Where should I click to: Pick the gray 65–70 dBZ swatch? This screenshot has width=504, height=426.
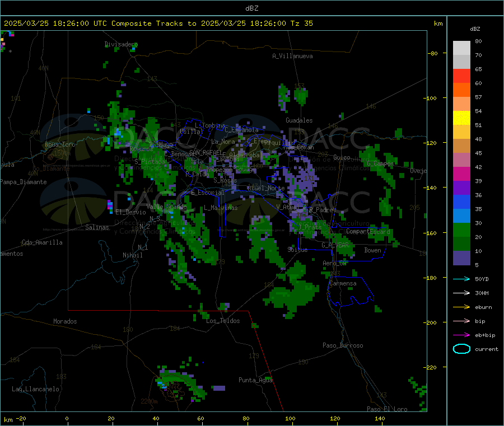click(x=461, y=62)
